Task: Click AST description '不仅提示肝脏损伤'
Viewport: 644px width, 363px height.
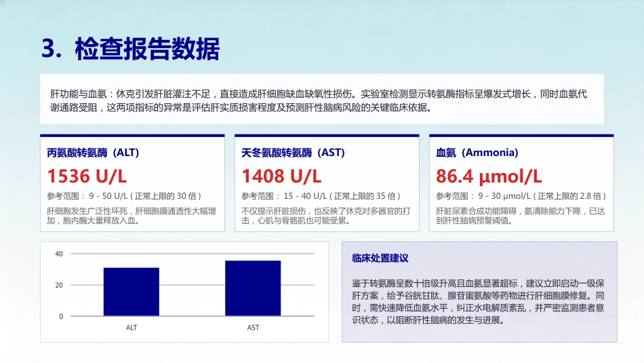Action: click(326, 216)
